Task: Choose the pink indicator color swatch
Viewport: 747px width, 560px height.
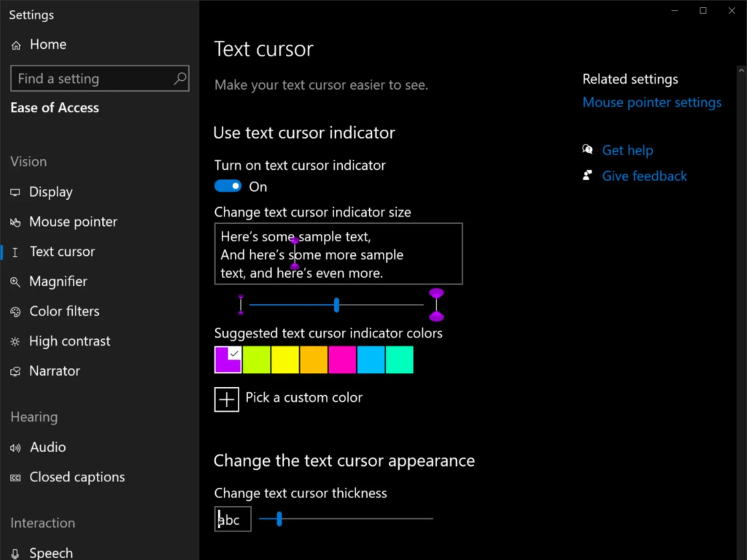Action: click(x=342, y=360)
